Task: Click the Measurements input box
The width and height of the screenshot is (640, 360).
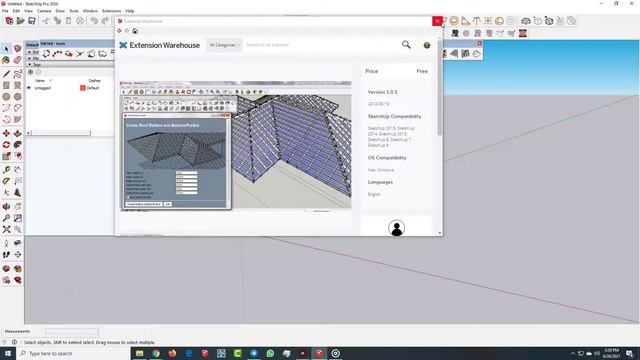Action: (x=72, y=331)
